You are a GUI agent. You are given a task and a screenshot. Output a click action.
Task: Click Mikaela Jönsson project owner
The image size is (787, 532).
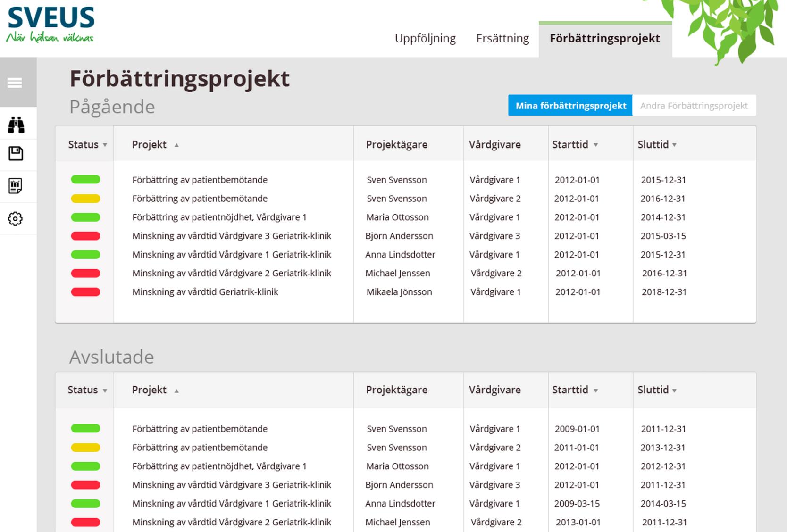point(399,292)
